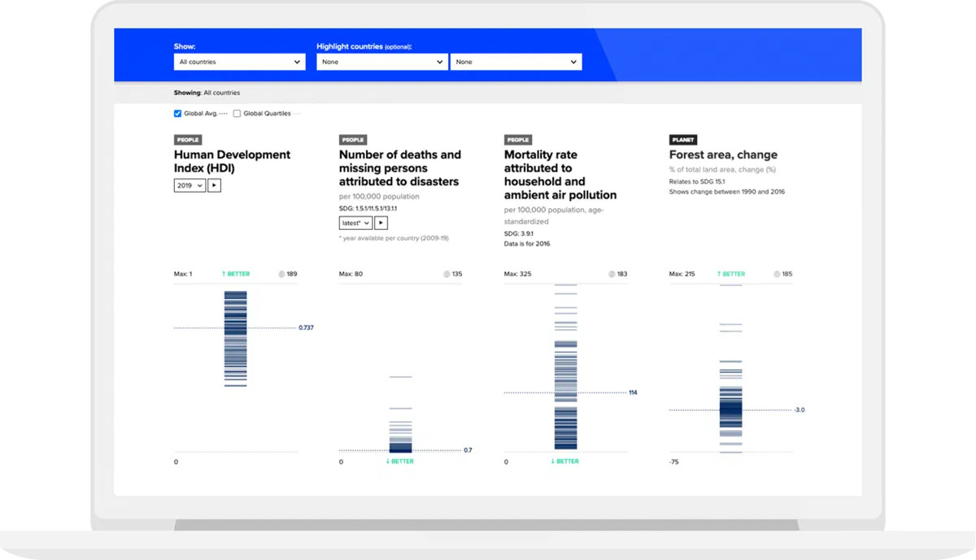Open the second Highlight countries None dropdown

click(516, 62)
